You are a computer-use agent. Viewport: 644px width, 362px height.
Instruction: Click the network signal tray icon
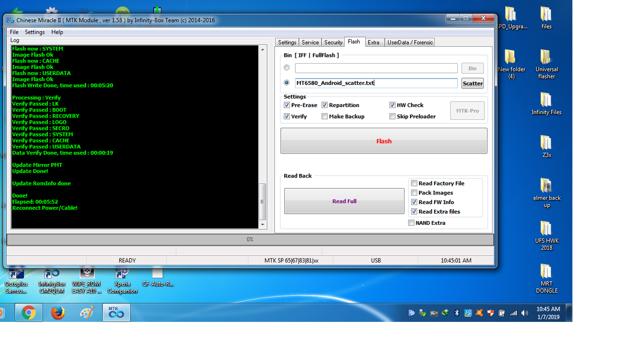tap(513, 313)
